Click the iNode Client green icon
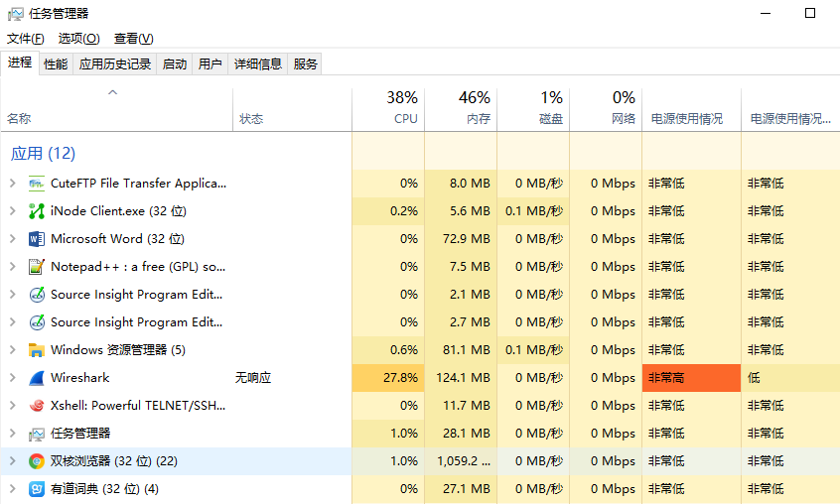The width and height of the screenshot is (840, 504). click(37, 211)
